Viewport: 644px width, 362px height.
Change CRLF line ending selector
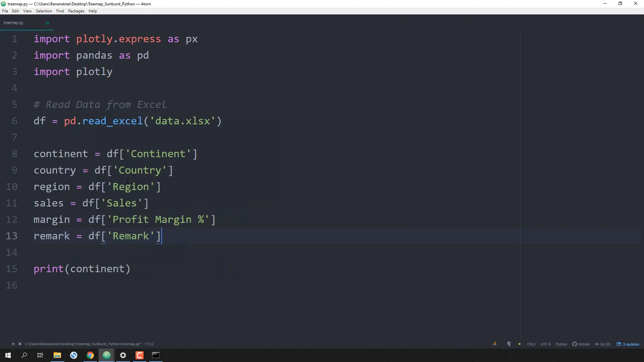click(x=531, y=344)
